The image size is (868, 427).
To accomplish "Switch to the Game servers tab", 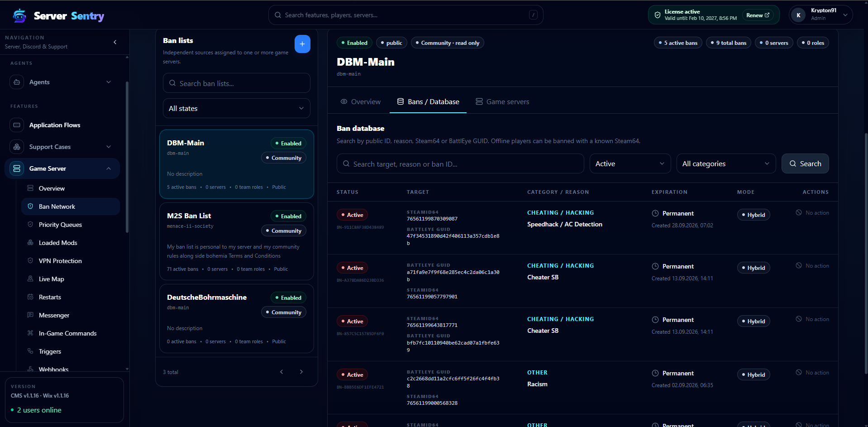I will (502, 102).
